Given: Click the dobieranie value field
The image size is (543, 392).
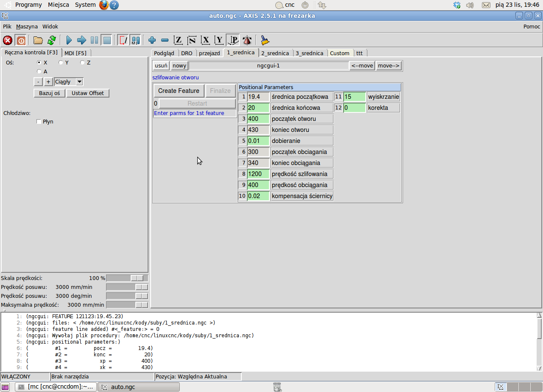Looking at the screenshot, I should [x=258, y=141].
